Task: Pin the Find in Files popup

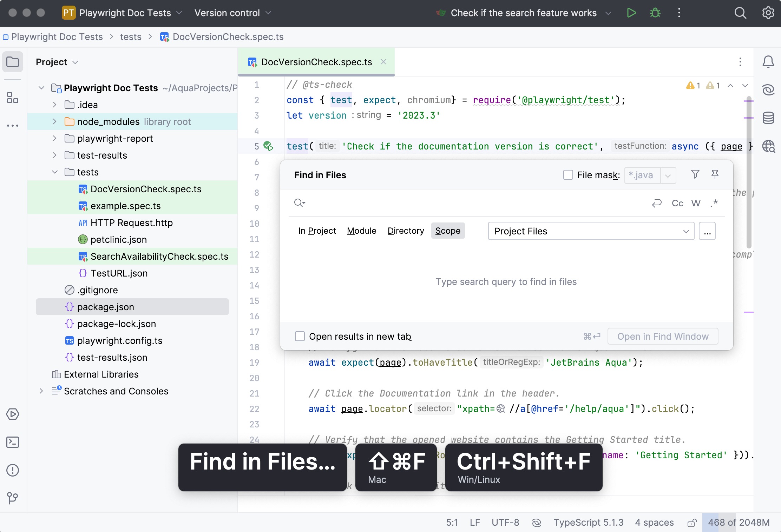Action: pos(715,174)
